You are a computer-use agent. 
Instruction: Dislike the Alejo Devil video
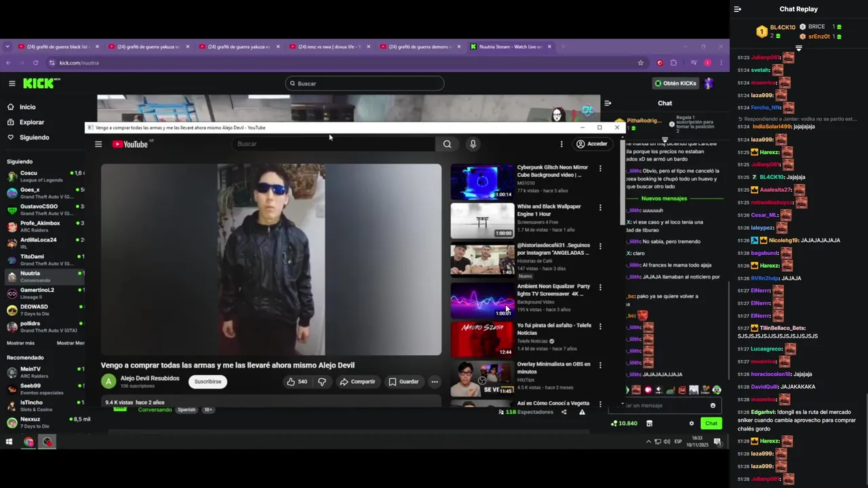322,382
